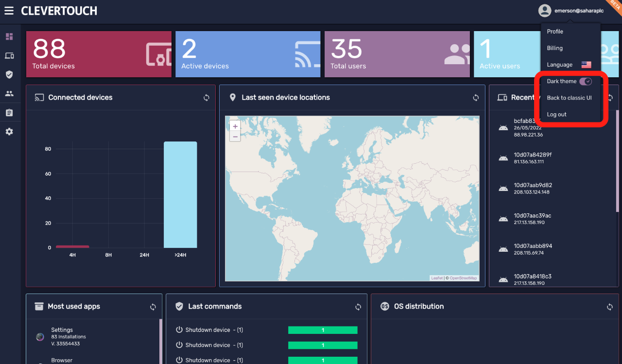Toggle the Dark theme switch

tap(586, 81)
